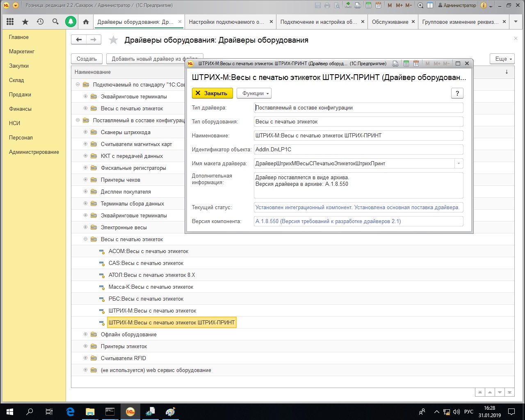Viewport: 525px width, 420px height.
Task: Click the yellow Закрыть button
Action: pyautogui.click(x=212, y=93)
